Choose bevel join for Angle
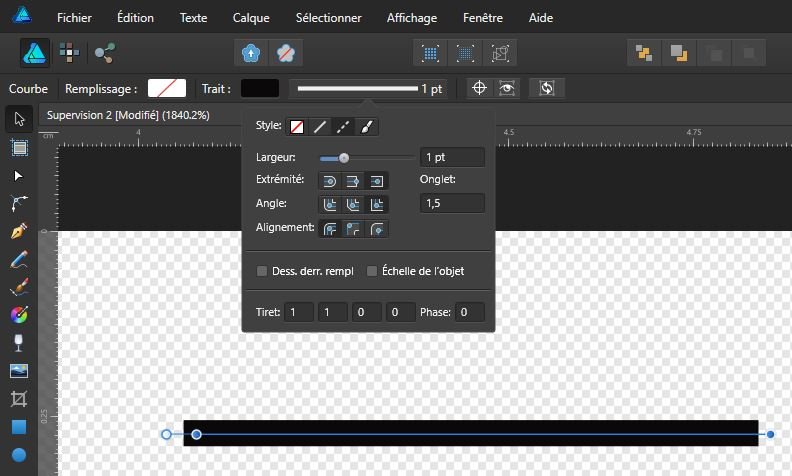The image size is (792, 476). point(353,205)
